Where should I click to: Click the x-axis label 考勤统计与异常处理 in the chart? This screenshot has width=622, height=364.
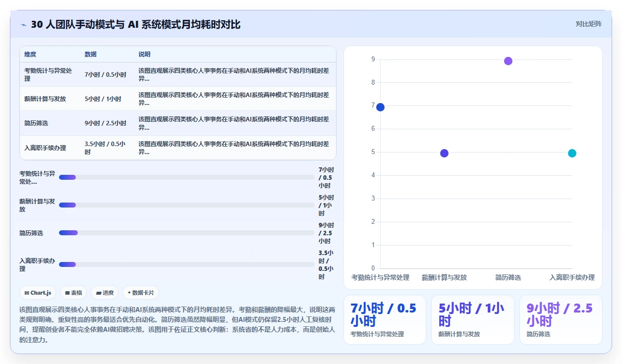pos(380,277)
